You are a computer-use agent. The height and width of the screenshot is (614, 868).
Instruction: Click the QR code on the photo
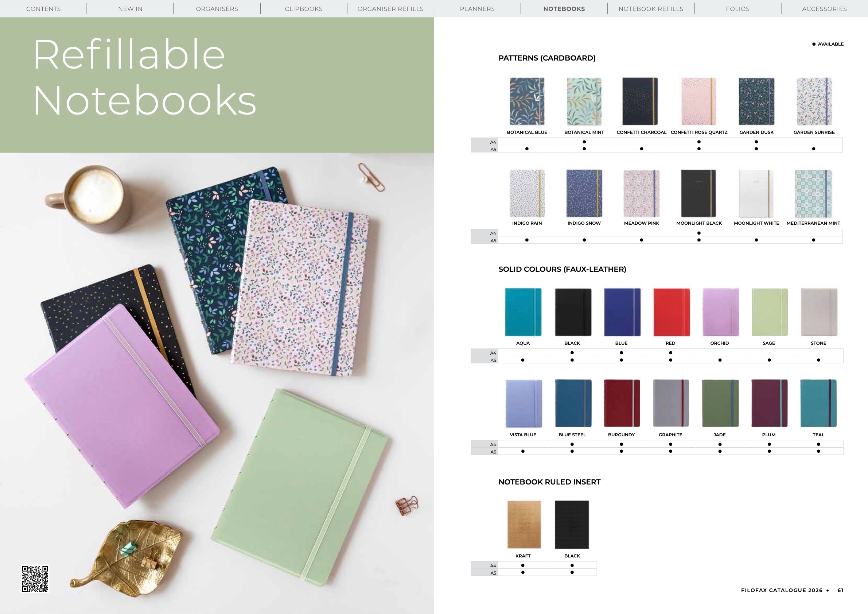[35, 579]
